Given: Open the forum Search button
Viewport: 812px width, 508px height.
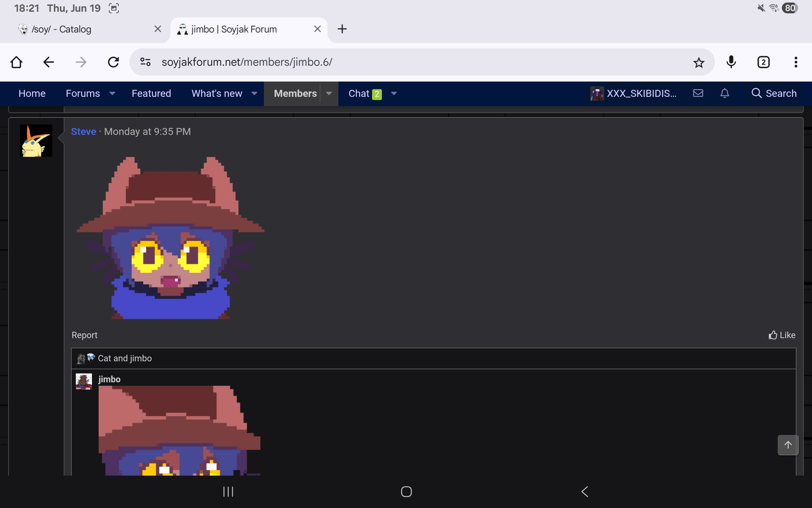Looking at the screenshot, I should tap(774, 93).
